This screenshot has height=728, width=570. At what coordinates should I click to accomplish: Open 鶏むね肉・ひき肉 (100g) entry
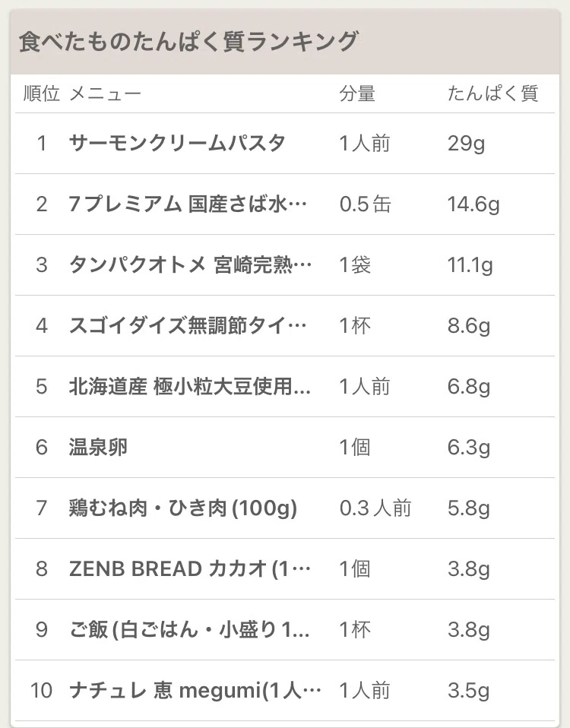point(284,508)
